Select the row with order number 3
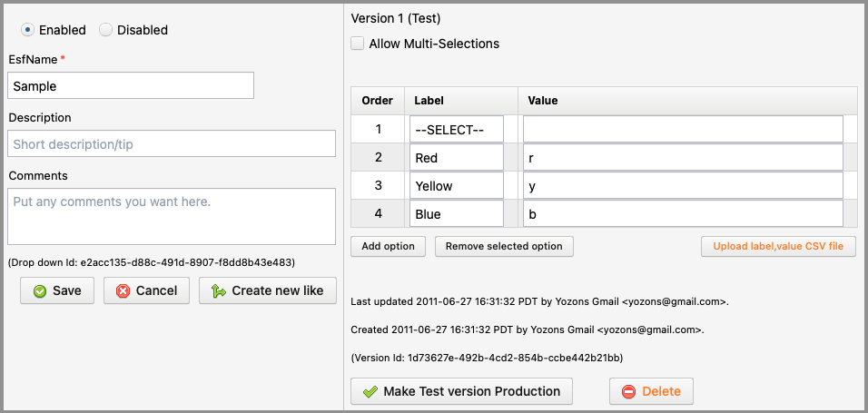The image size is (868, 413). (x=377, y=186)
